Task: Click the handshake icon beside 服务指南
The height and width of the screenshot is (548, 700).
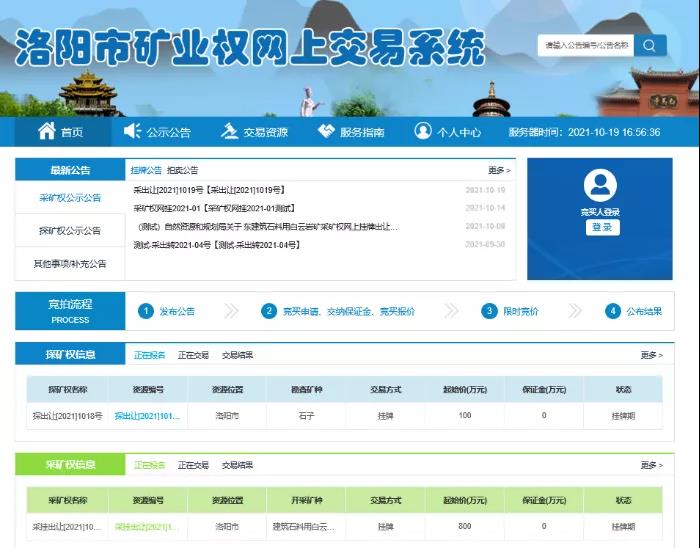Action: click(326, 131)
